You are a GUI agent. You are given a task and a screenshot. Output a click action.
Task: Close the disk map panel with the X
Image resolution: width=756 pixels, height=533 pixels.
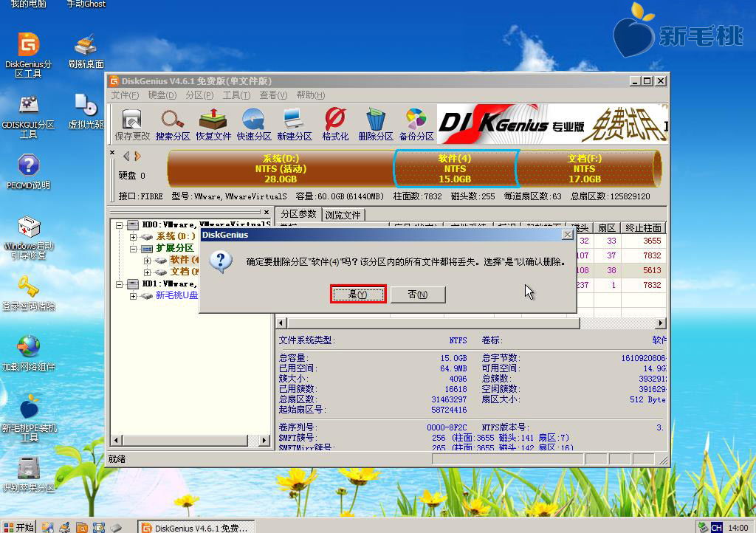[112, 153]
